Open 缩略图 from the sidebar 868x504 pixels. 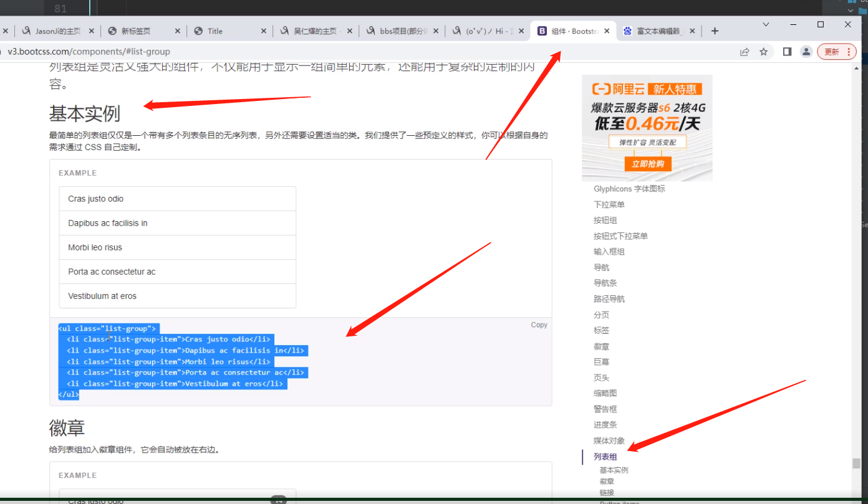(605, 393)
